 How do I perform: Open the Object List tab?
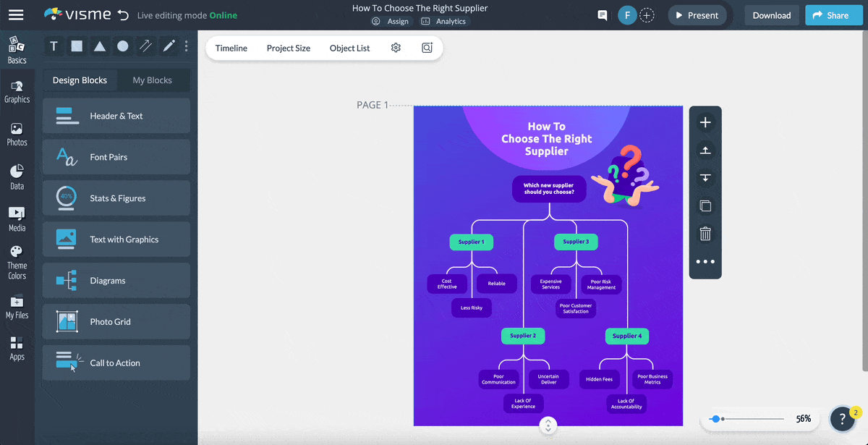click(349, 48)
